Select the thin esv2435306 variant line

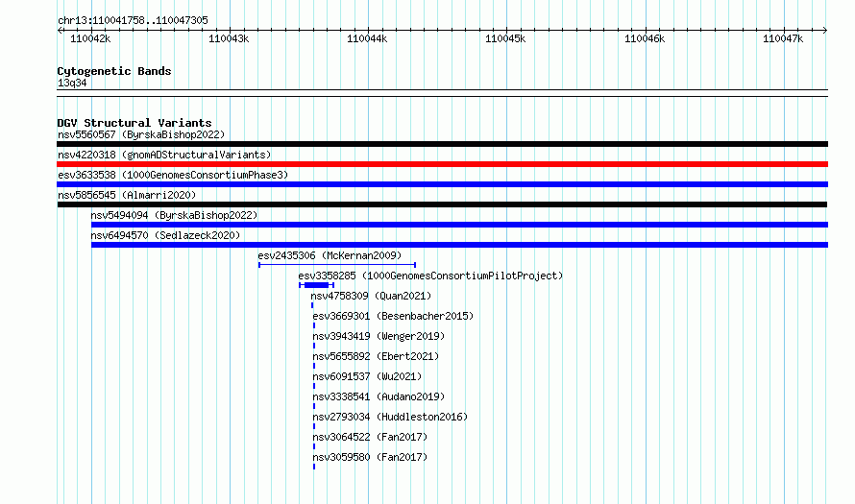[x=337, y=265]
